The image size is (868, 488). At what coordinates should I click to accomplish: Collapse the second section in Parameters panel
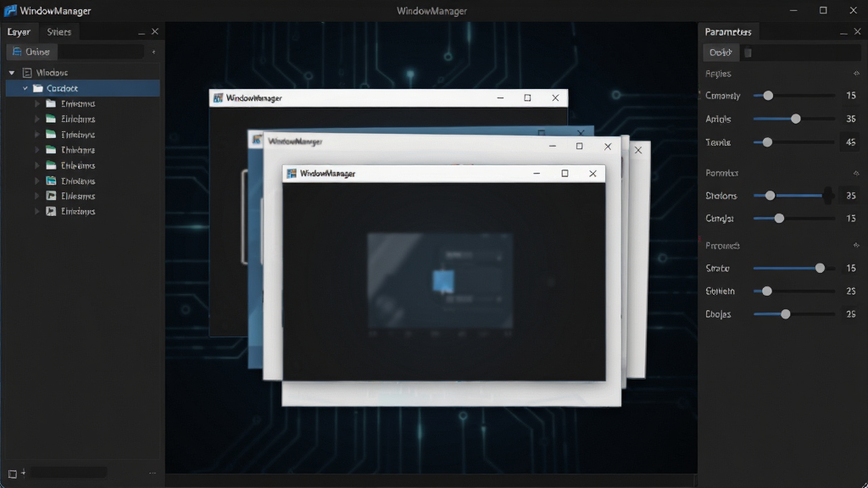[856, 173]
